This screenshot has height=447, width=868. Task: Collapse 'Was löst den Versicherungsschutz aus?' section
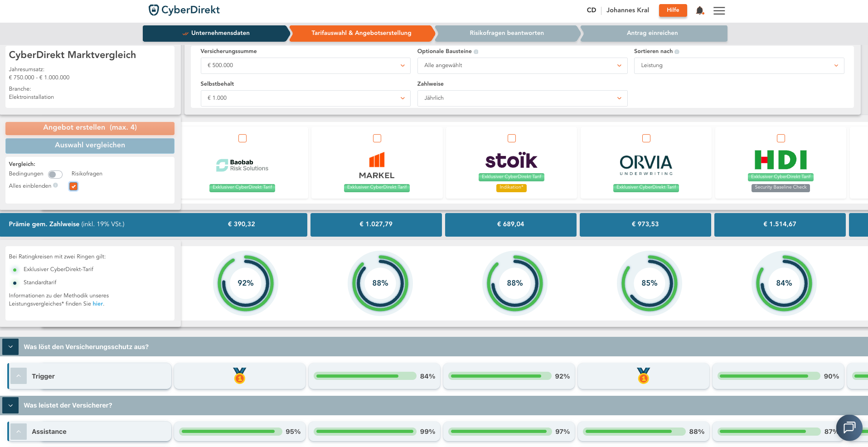pos(10,347)
